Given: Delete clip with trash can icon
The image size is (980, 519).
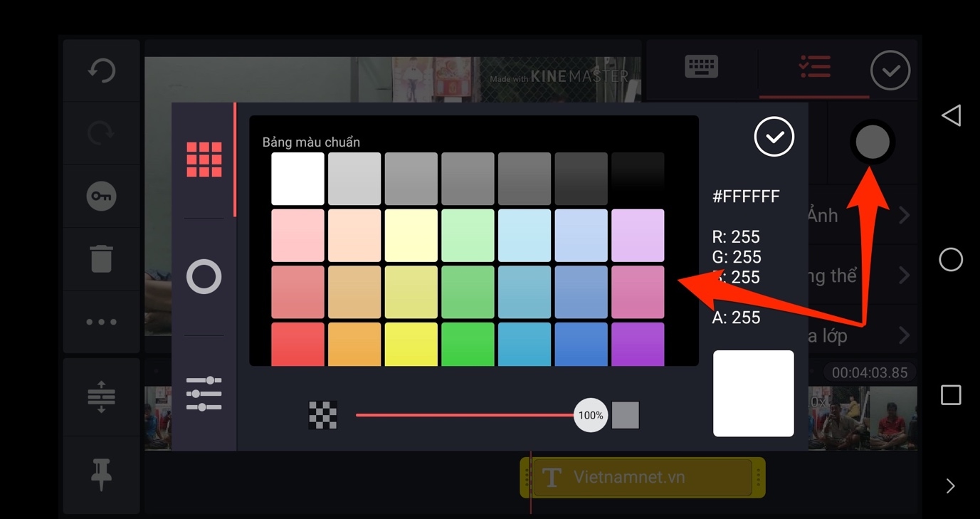Looking at the screenshot, I should (101, 258).
